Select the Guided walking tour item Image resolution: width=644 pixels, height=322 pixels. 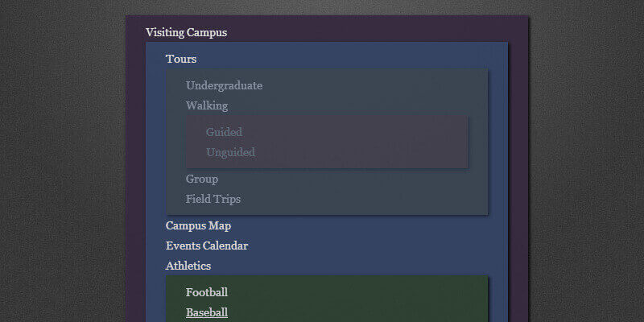[224, 132]
